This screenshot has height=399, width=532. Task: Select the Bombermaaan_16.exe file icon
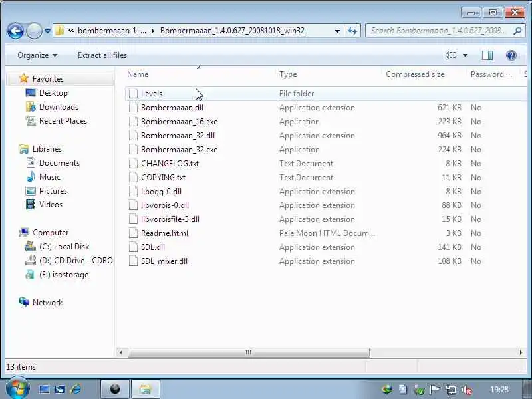[133, 122]
